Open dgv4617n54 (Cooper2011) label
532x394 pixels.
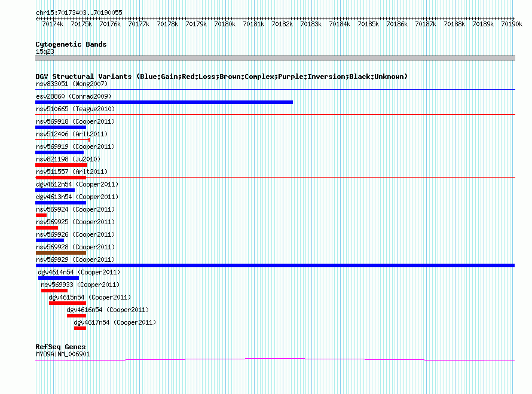coord(115,322)
